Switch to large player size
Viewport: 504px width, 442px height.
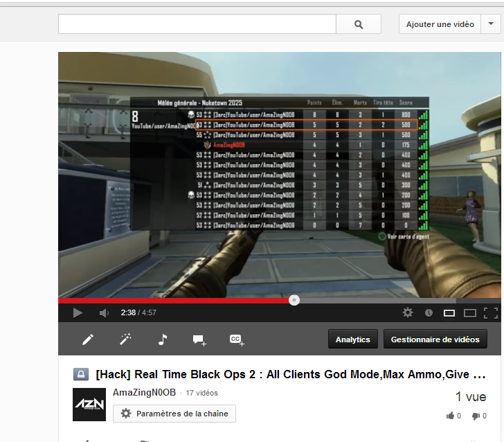click(469, 313)
